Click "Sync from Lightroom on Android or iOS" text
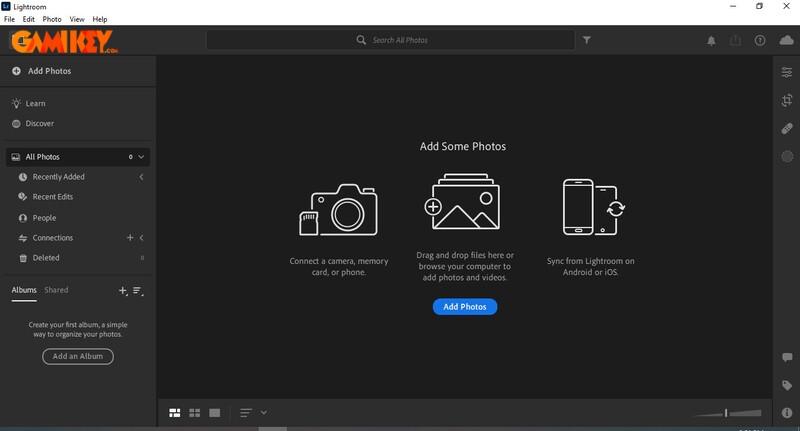The height and width of the screenshot is (431, 800). point(590,266)
